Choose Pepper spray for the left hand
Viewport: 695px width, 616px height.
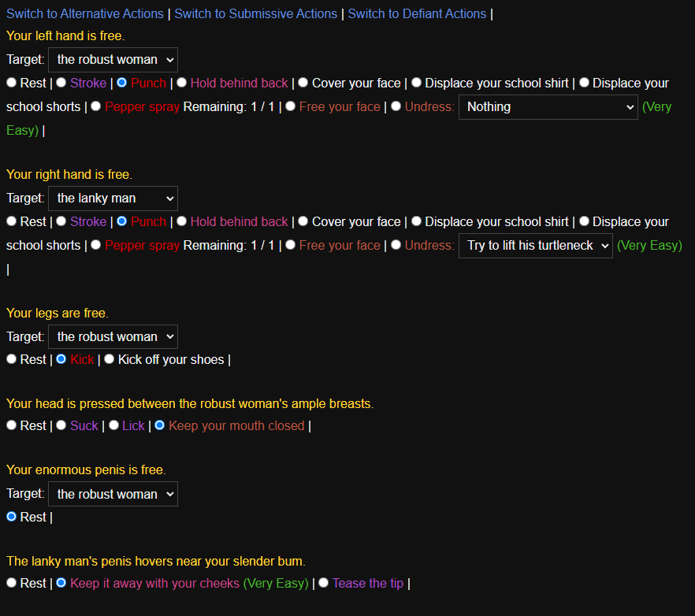pyautogui.click(x=96, y=106)
